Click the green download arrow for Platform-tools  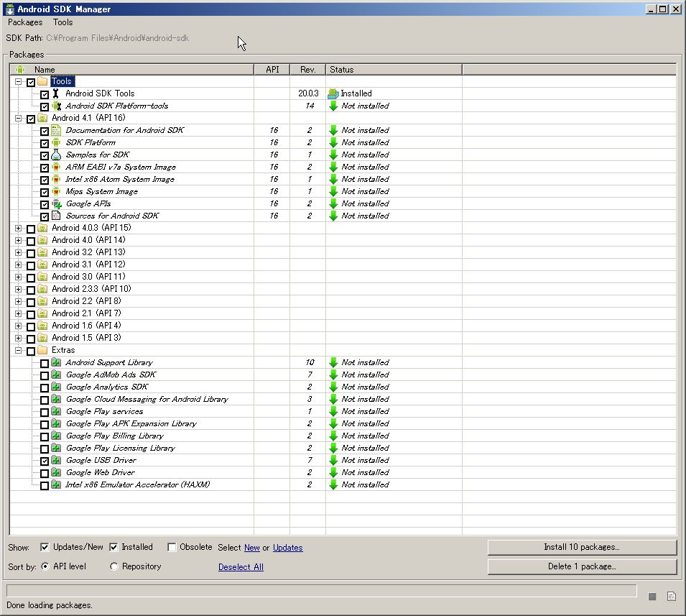click(x=333, y=106)
